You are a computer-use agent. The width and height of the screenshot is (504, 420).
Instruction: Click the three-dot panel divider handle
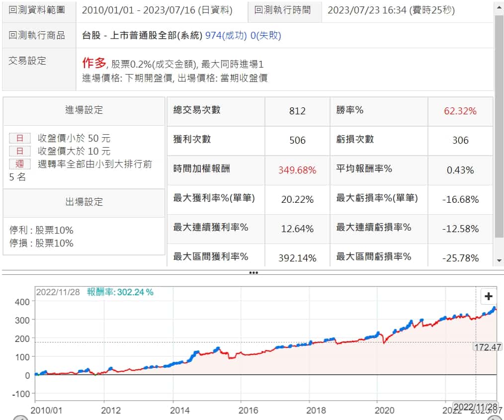click(x=253, y=272)
